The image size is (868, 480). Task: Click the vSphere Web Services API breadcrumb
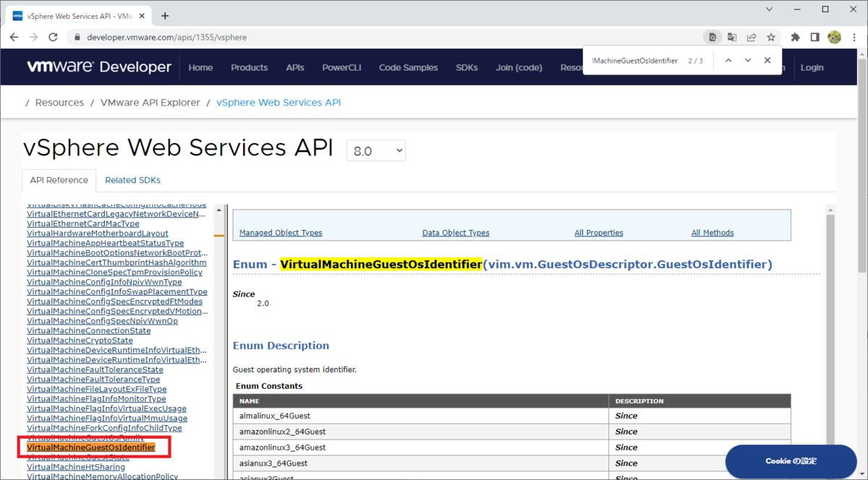278,103
